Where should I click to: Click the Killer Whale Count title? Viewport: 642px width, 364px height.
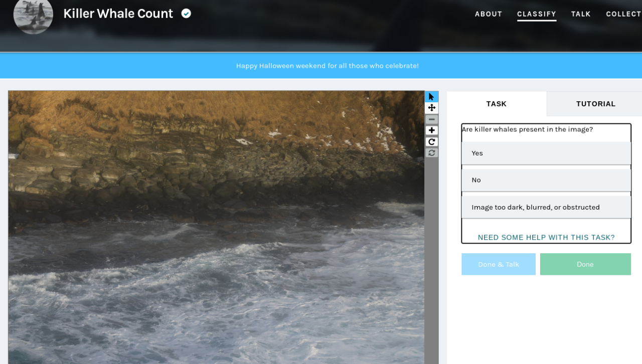click(118, 14)
